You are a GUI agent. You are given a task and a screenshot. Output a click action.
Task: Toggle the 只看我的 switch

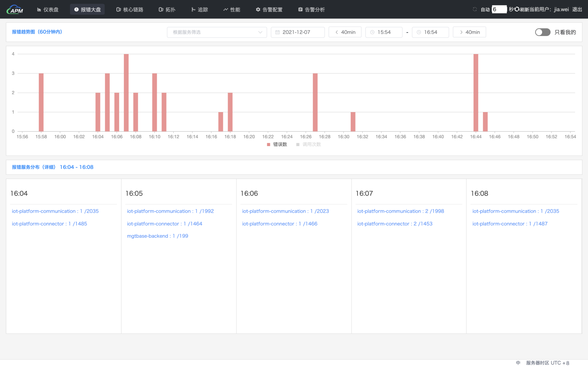tap(543, 32)
